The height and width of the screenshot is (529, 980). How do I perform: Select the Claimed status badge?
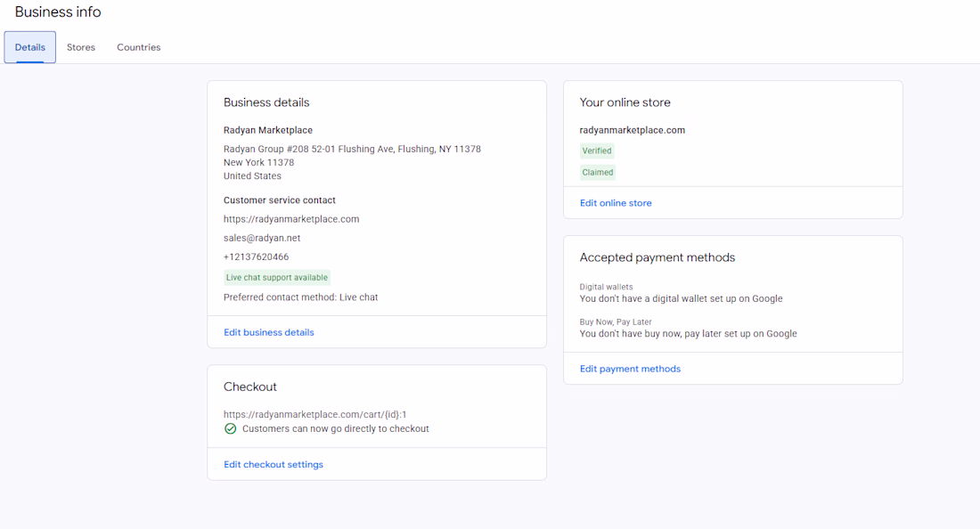click(598, 173)
